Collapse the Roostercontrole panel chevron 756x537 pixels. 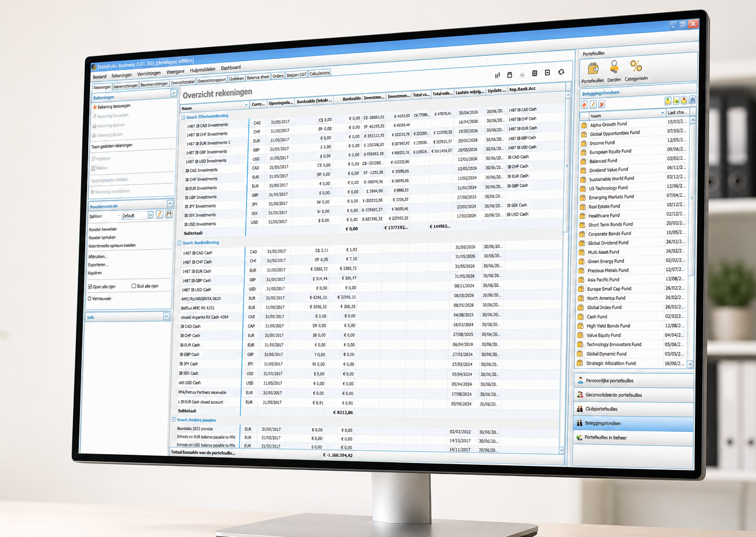click(170, 203)
